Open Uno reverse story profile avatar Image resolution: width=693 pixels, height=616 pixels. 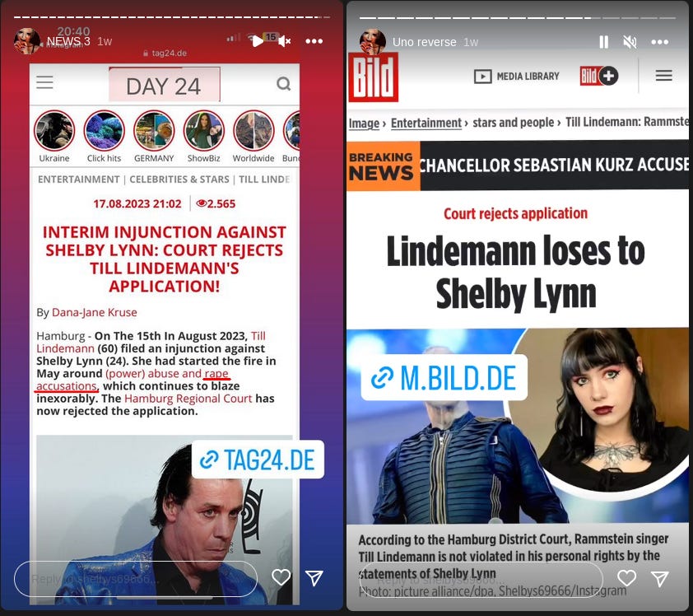point(373,41)
